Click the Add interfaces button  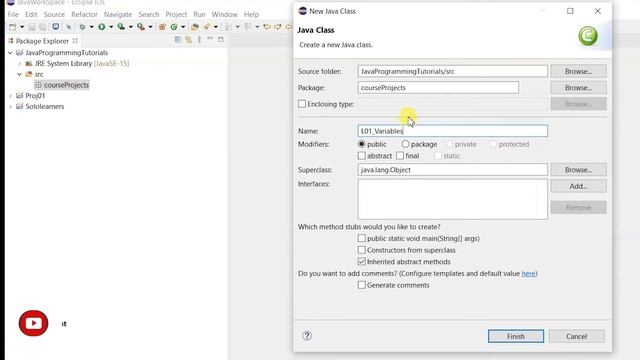click(x=578, y=186)
